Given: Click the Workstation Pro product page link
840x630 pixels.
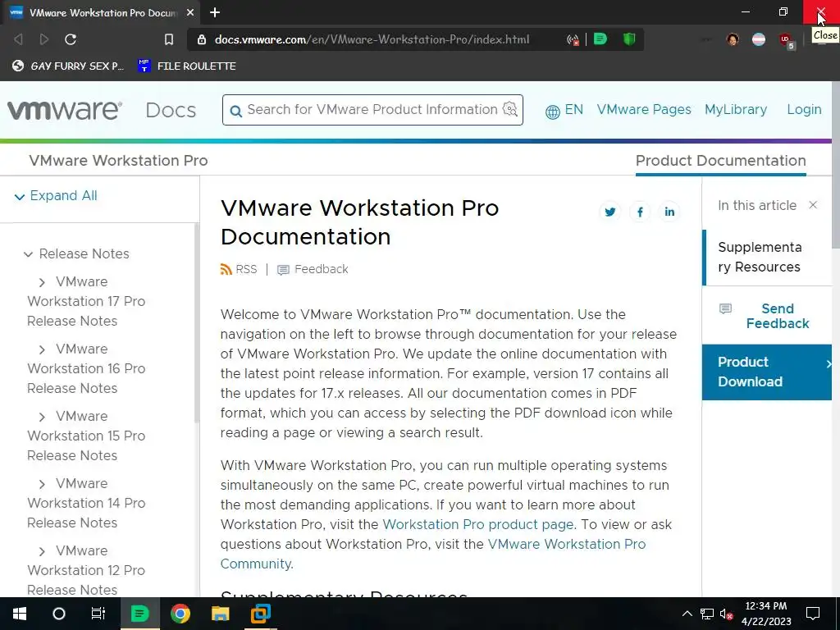Looking at the screenshot, I should pos(478,524).
